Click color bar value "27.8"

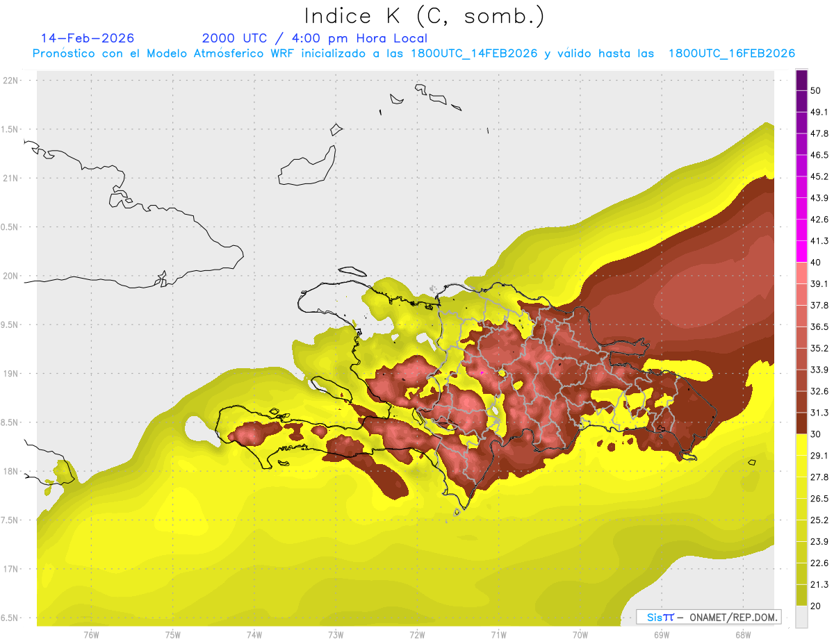click(819, 477)
